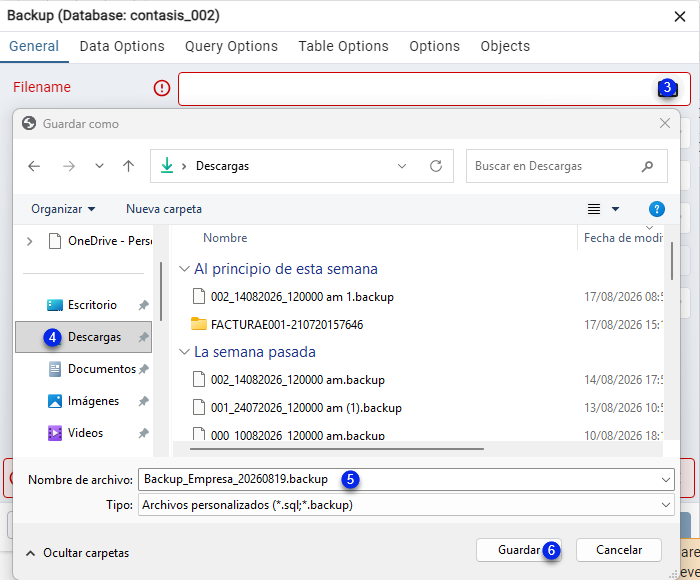Viewport: 700px width, 580px height.
Task: Select Videos in the sidebar
Action: [x=83, y=433]
